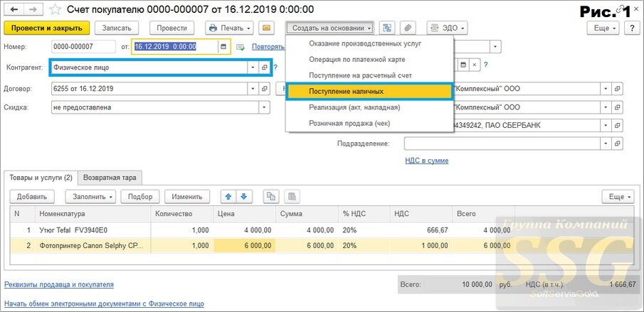Click the НДС cell 666,67
Image resolution: width=644 pixels, height=312 pixels.
click(422, 230)
